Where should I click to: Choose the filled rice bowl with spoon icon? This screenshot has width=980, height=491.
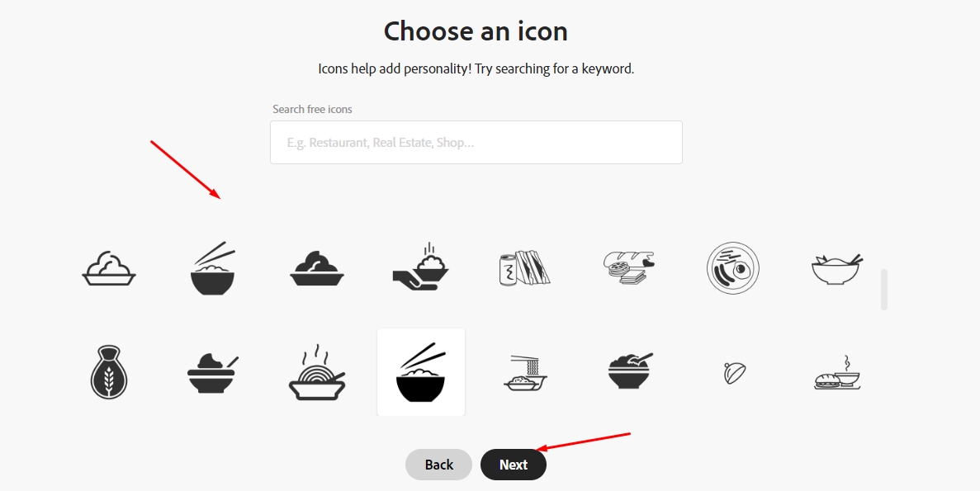(629, 371)
